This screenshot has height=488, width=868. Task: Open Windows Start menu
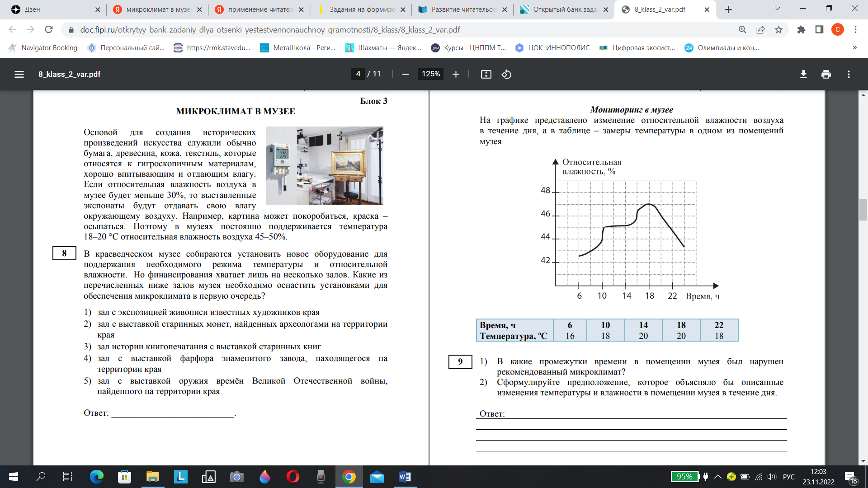tap(13, 477)
